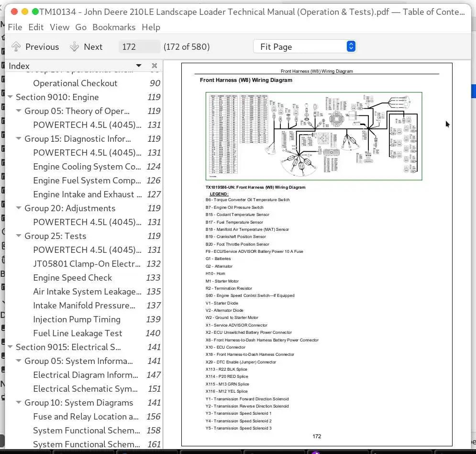
Task: Collapse Group 10: System Diagrams node
Action: pos(19,402)
